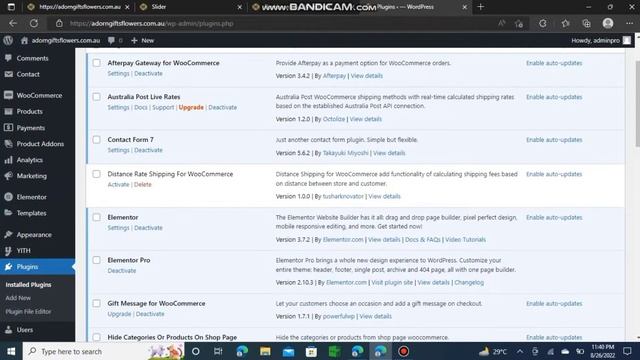Open browser profile avatar
Viewport: 640px width, 360px height.
point(608,23)
